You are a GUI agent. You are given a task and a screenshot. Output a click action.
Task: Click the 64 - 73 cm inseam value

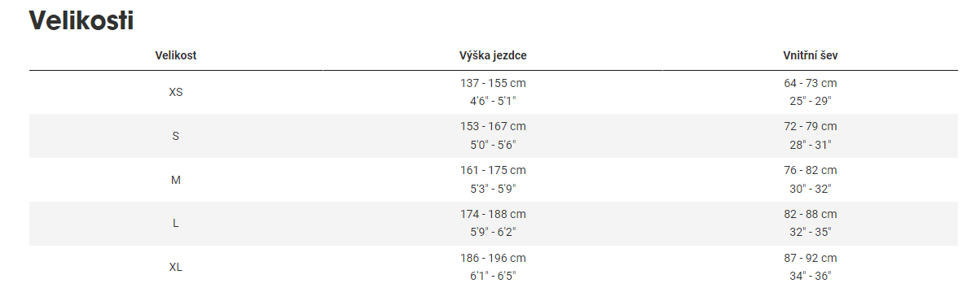tap(811, 83)
